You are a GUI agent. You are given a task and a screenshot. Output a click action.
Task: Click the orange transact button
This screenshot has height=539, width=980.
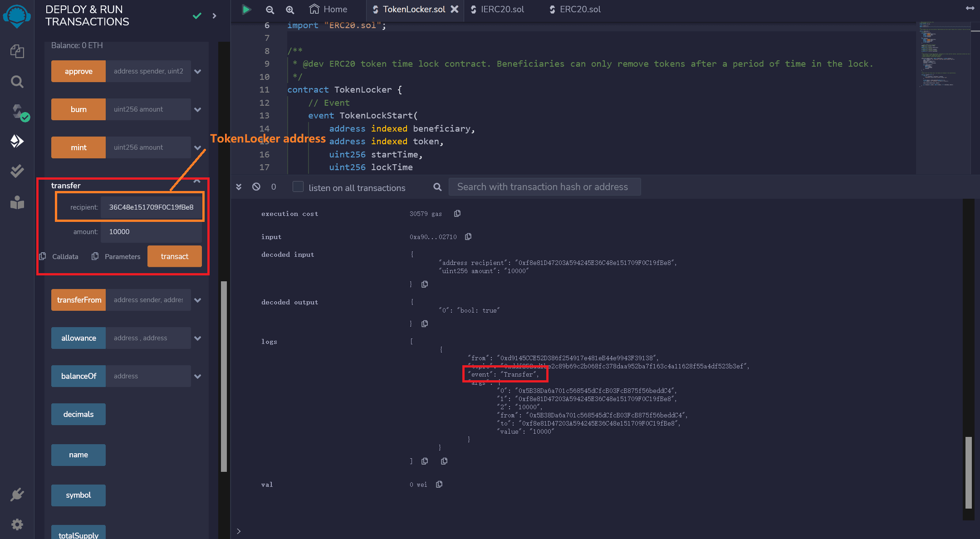coord(174,256)
